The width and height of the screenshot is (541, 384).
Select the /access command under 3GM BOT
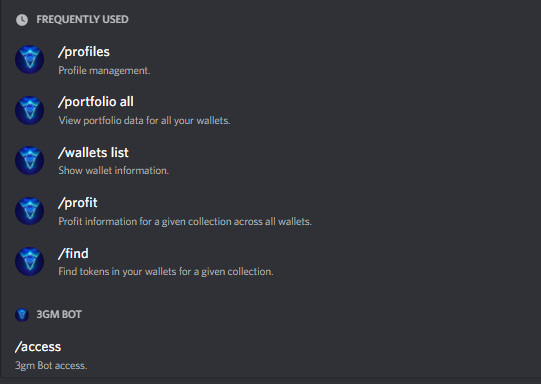click(x=38, y=347)
